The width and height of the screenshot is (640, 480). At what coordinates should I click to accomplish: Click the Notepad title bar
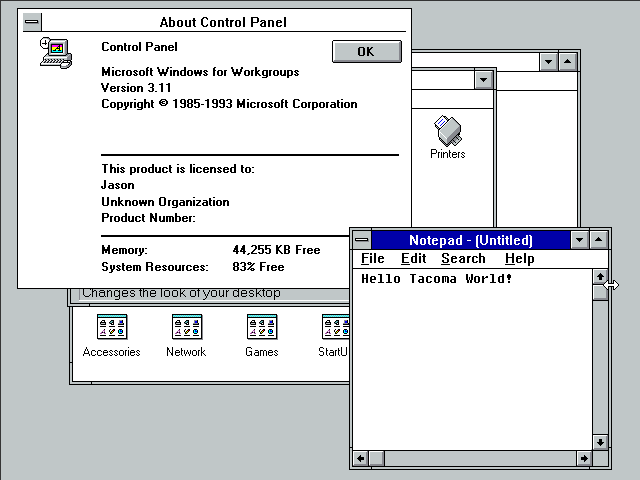point(471,240)
